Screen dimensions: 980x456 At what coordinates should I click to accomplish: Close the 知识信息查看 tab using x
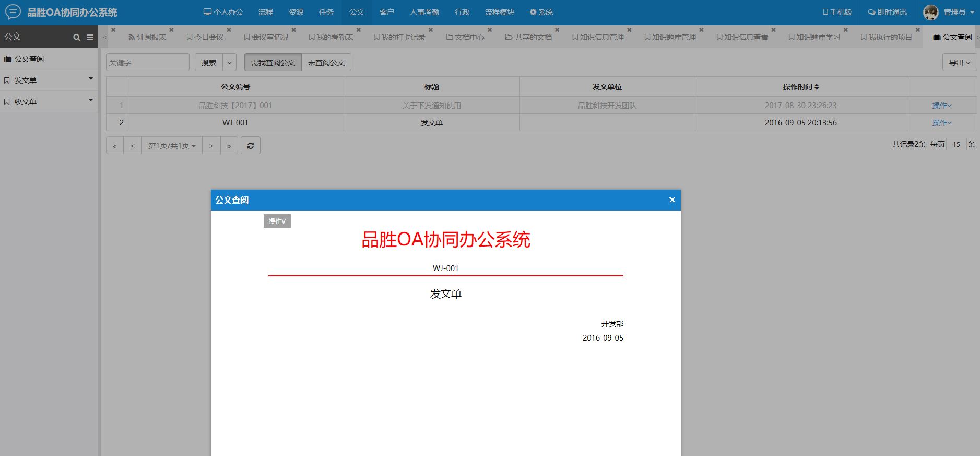773,30
